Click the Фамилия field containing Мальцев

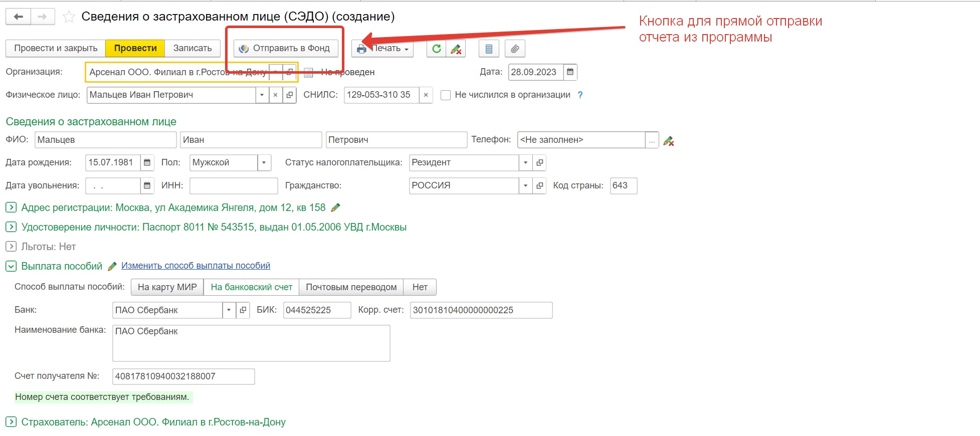pyautogui.click(x=106, y=140)
